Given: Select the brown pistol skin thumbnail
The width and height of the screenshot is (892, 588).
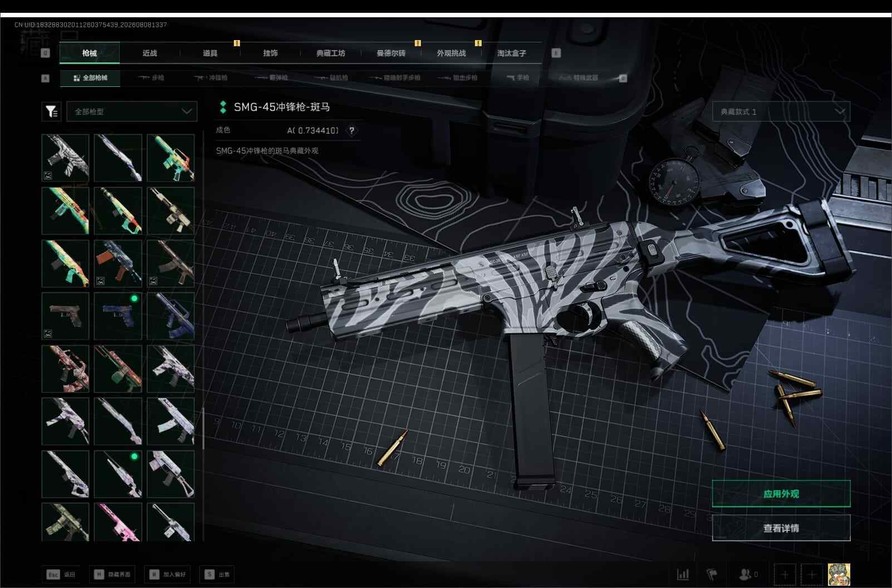Looking at the screenshot, I should click(65, 316).
